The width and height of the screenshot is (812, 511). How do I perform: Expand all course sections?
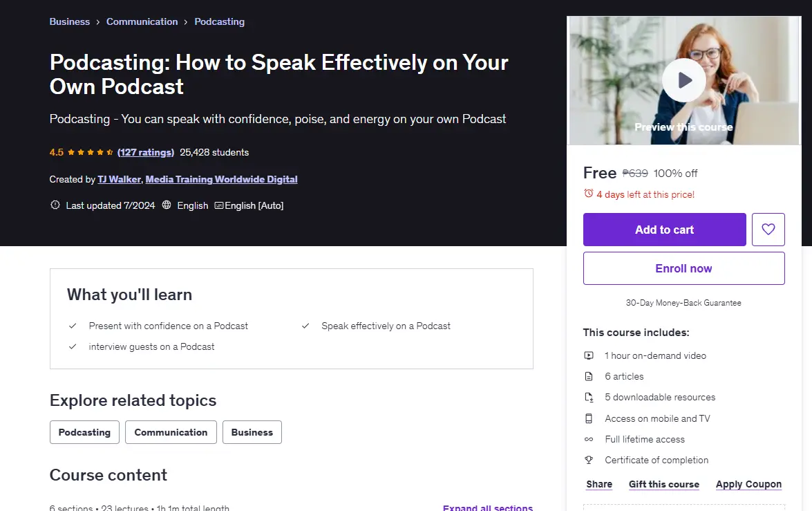[x=488, y=508]
